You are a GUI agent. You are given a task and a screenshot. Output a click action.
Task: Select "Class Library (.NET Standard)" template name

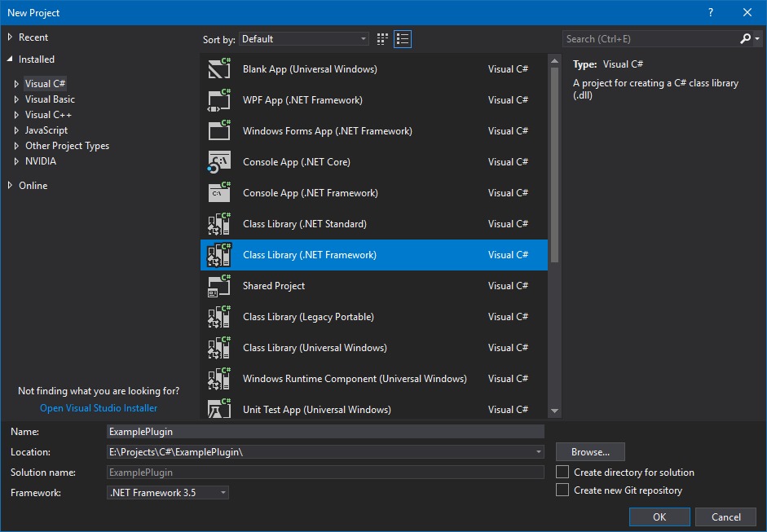[305, 224]
